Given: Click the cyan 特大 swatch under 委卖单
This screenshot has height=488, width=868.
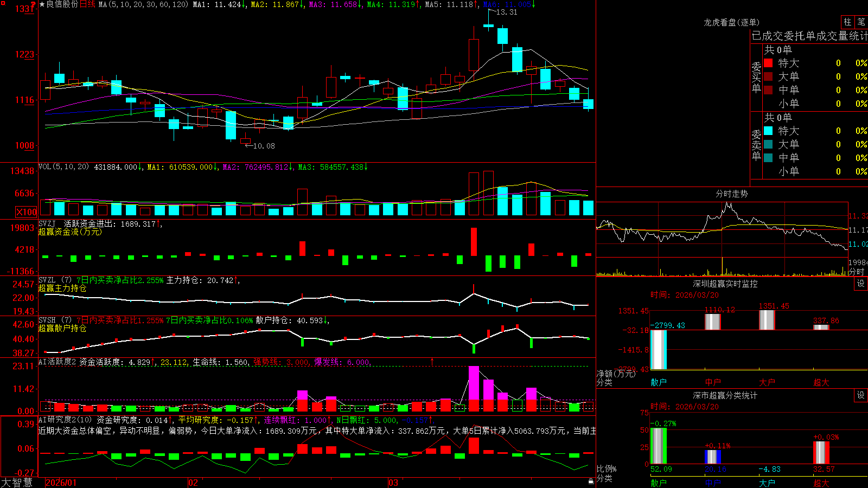Looking at the screenshot, I should click(x=768, y=131).
